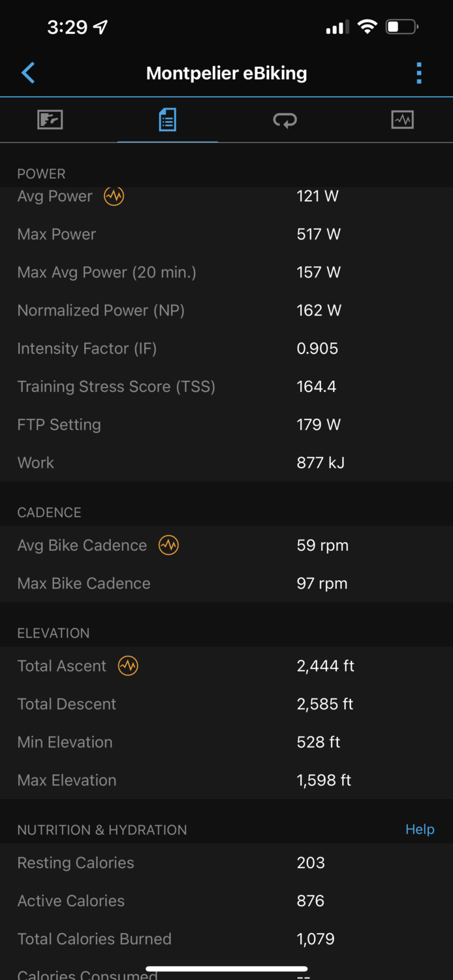The width and height of the screenshot is (453, 980).
Task: Tap the Total Ascent insight icon
Action: (x=128, y=666)
